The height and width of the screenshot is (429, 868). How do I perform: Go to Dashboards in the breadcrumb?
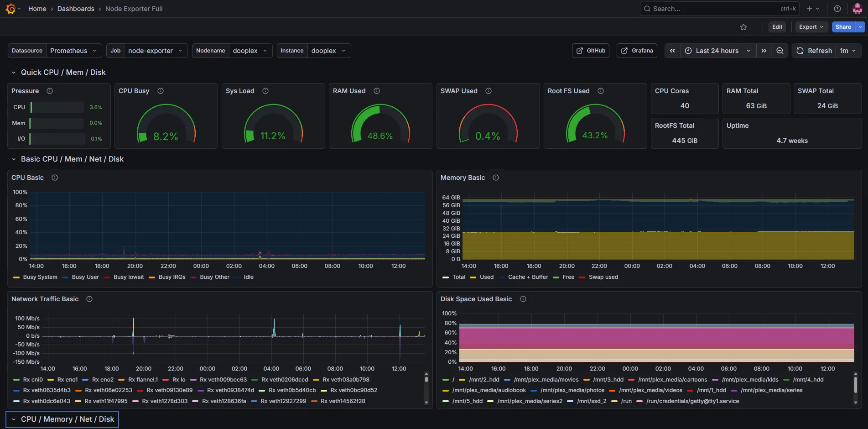click(x=76, y=9)
